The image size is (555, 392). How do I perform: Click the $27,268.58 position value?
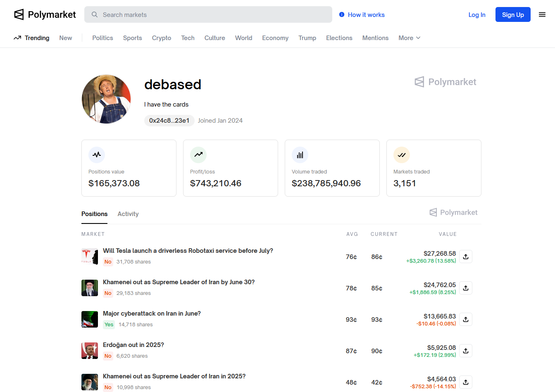pyautogui.click(x=440, y=253)
